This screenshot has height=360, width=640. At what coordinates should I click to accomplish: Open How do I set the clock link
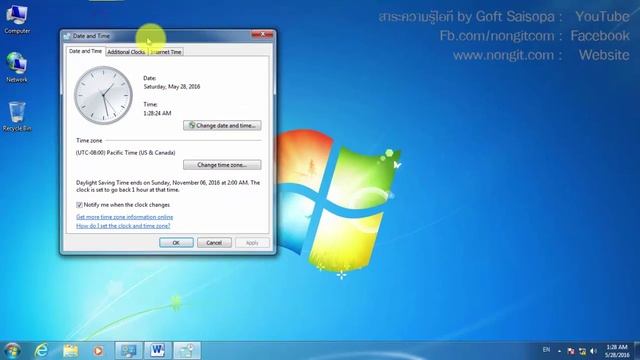(x=123, y=226)
